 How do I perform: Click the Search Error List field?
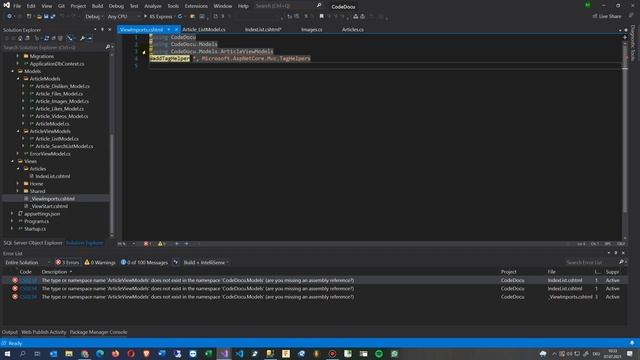[591, 262]
